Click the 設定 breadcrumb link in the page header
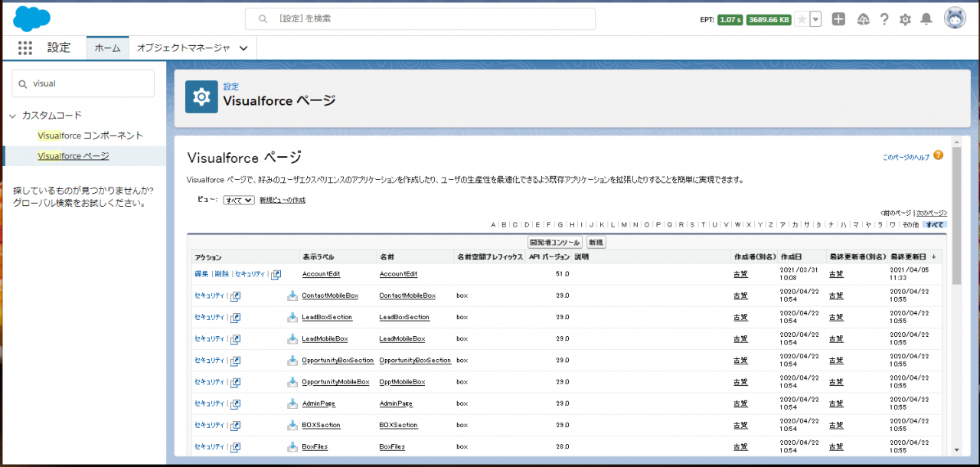The height and width of the screenshot is (467, 980). pos(231,87)
